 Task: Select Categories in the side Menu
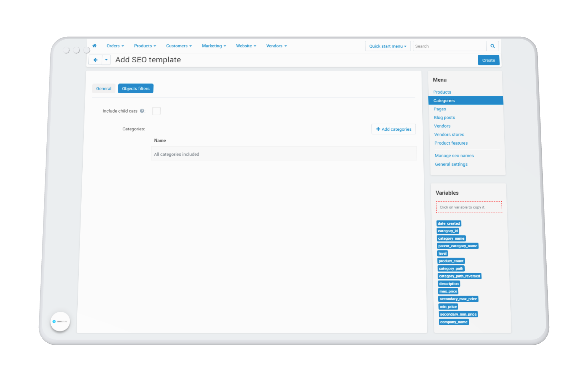click(x=466, y=100)
